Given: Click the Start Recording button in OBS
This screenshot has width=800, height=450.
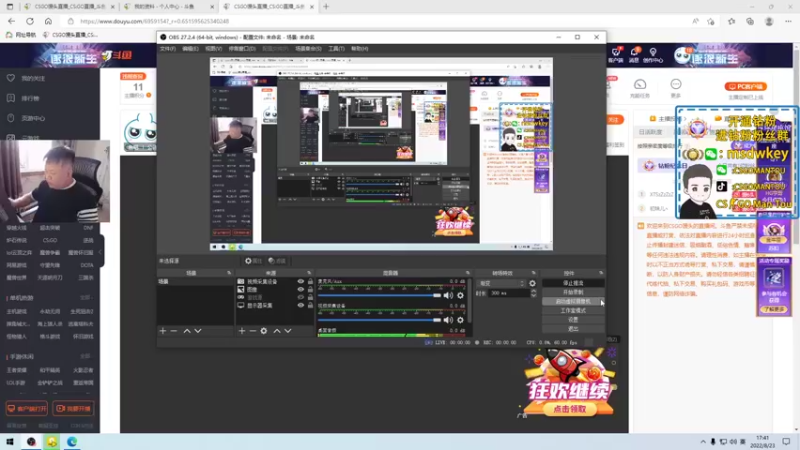Looking at the screenshot, I should pyautogui.click(x=573, y=292).
